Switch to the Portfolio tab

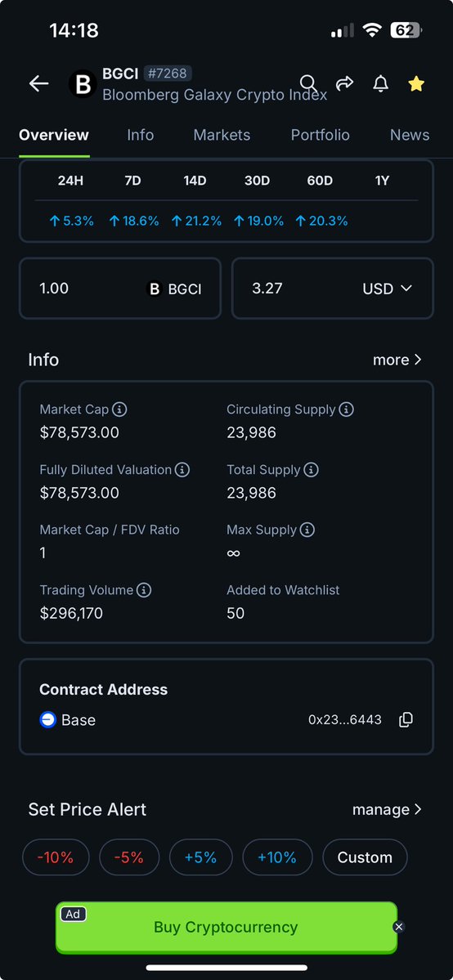[x=321, y=135]
